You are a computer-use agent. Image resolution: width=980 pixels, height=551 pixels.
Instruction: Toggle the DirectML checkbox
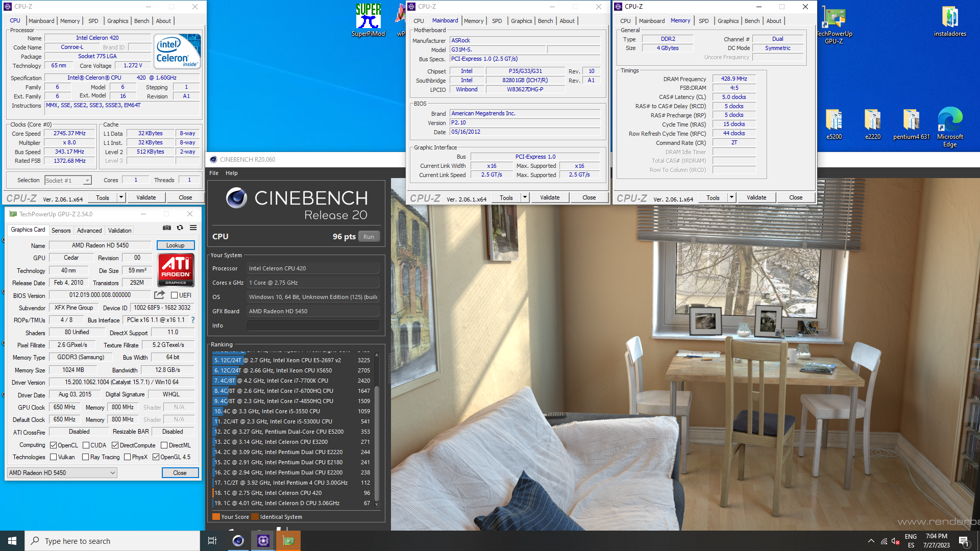pyautogui.click(x=164, y=445)
